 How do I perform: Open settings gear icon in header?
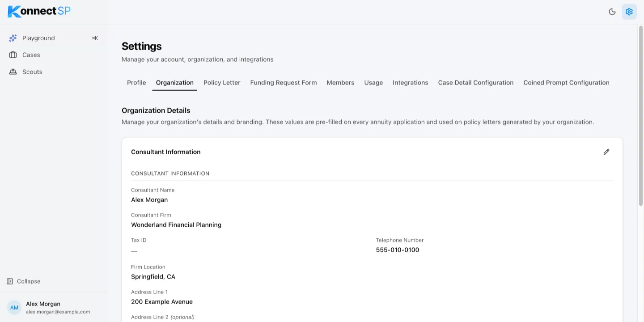629,12
